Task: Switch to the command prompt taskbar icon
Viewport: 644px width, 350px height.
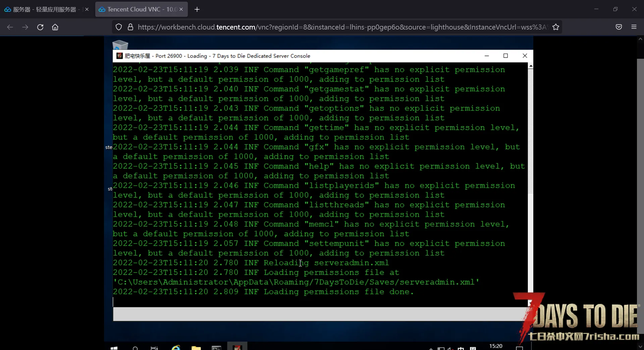Action: pyautogui.click(x=216, y=348)
